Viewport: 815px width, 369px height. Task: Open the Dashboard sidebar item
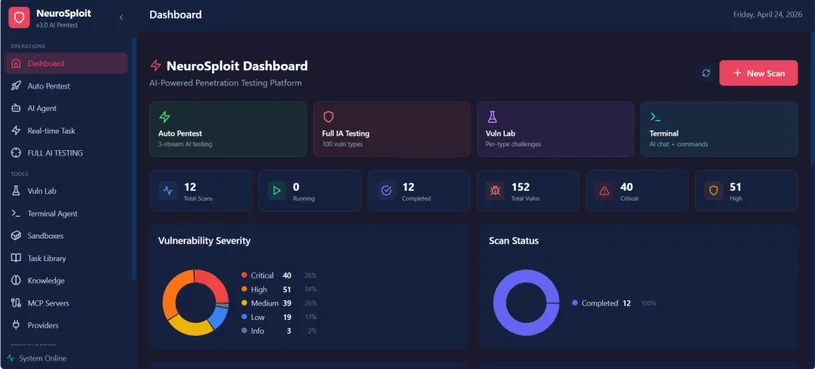tap(66, 63)
